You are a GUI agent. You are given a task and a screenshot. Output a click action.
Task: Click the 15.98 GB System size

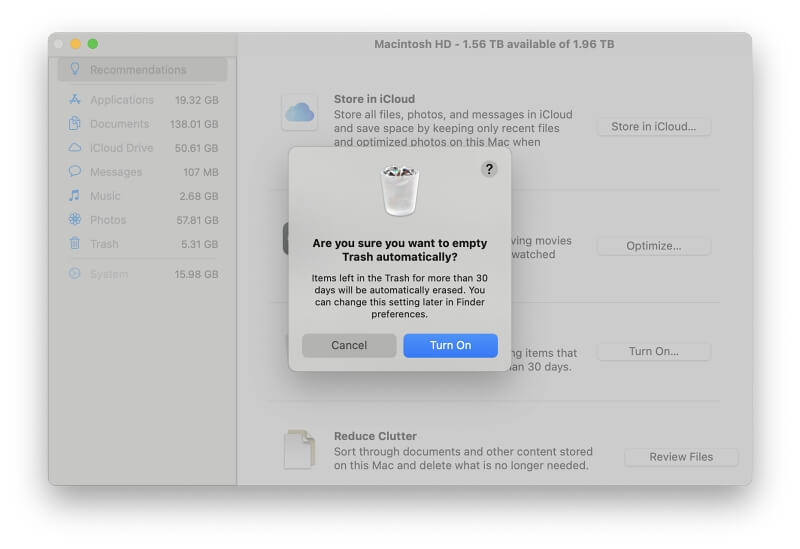click(196, 274)
